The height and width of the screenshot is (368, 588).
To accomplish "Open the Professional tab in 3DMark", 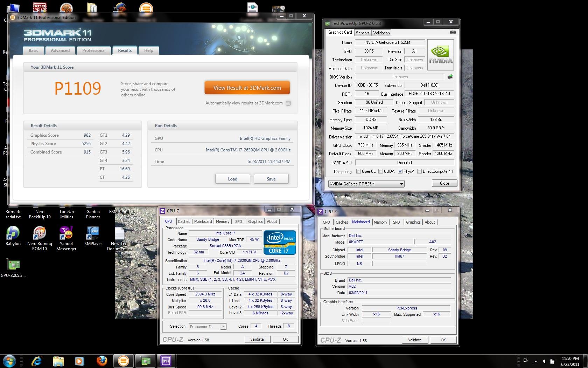I will click(x=94, y=50).
